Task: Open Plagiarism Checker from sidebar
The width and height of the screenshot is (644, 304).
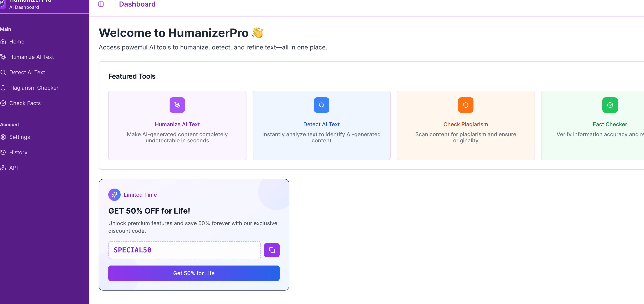Action: click(34, 88)
